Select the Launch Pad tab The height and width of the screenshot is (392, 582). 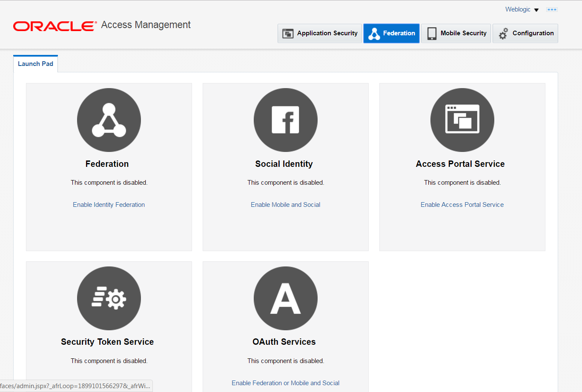click(35, 63)
